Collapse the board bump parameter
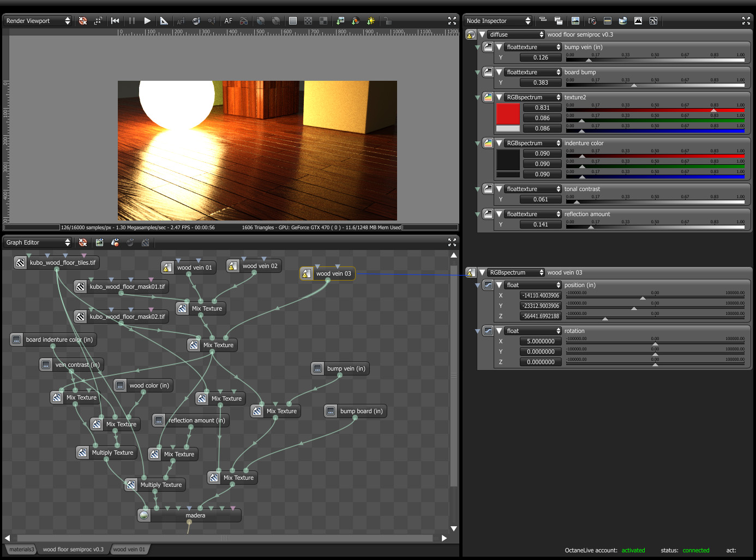 499,72
